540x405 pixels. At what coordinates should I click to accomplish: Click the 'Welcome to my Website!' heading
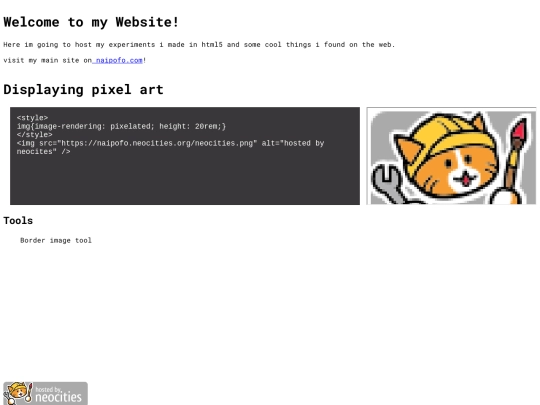coord(91,22)
